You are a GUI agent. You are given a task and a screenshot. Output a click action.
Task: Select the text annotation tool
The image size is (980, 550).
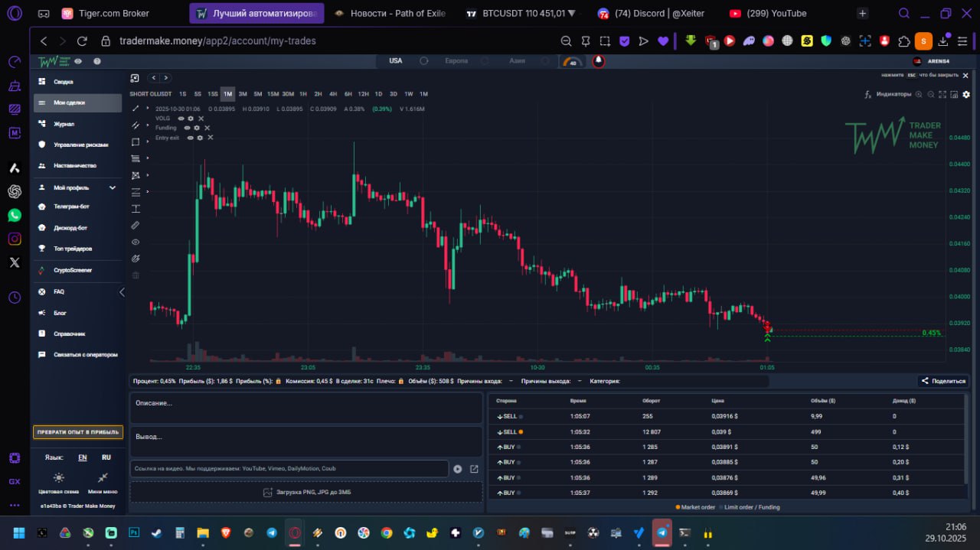(x=136, y=208)
